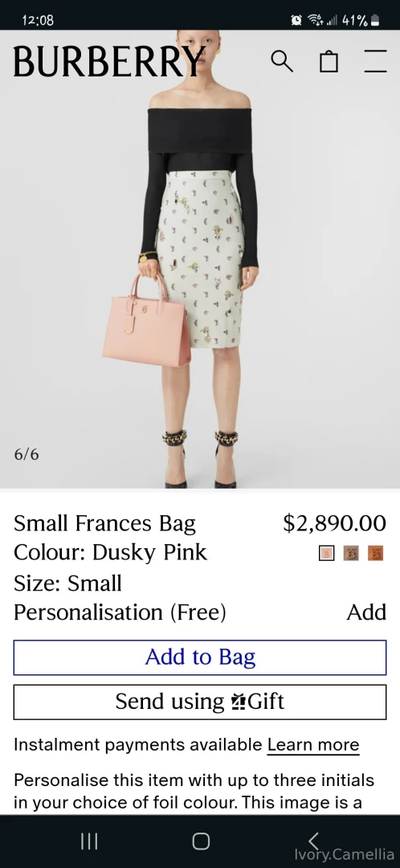The image size is (400, 868).
Task: Open the search magnifier icon
Action: pos(282,61)
